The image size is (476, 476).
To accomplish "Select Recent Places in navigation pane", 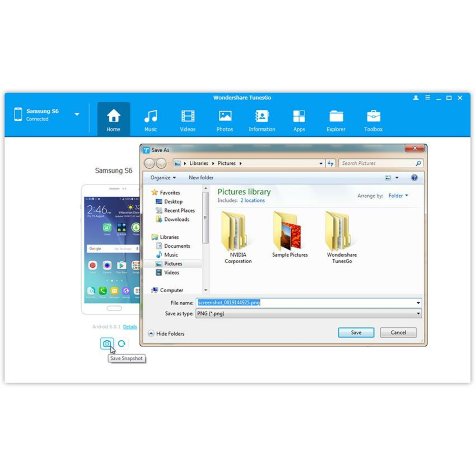I will [175, 210].
